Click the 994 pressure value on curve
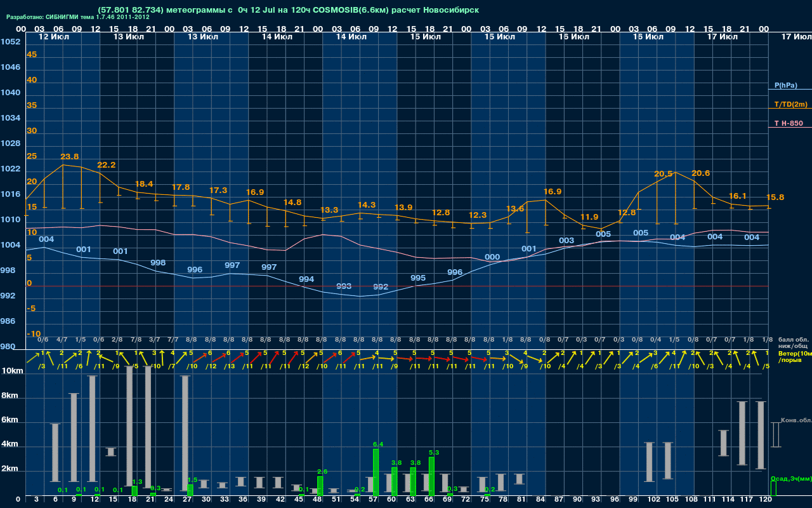Image resolution: width=812 pixels, height=508 pixels. tap(306, 279)
